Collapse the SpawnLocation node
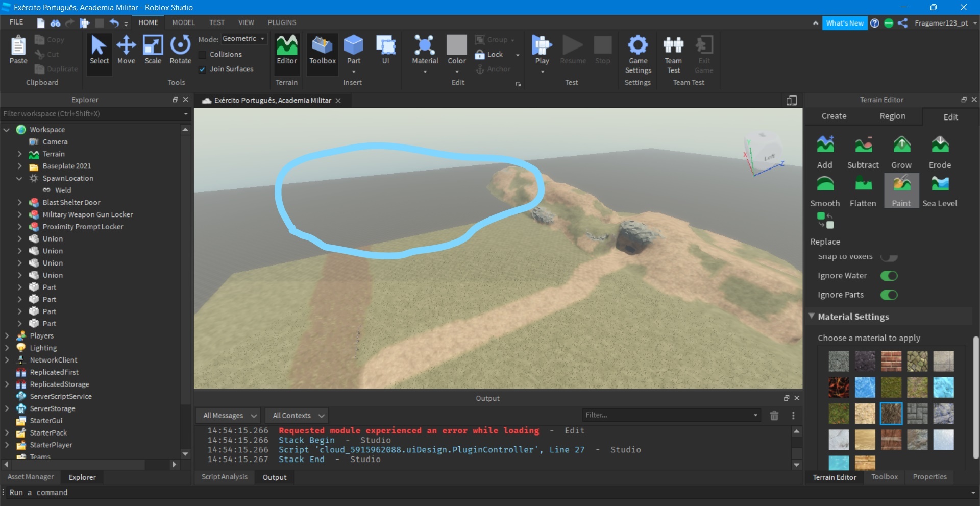Viewport: 980px width, 506px height. 19,178
